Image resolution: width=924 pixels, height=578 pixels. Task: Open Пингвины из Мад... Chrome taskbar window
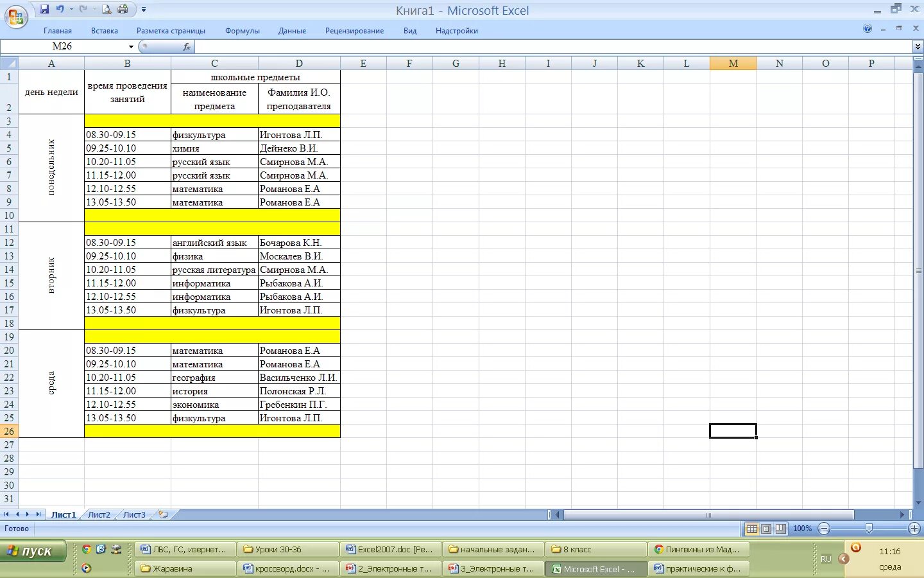(698, 549)
